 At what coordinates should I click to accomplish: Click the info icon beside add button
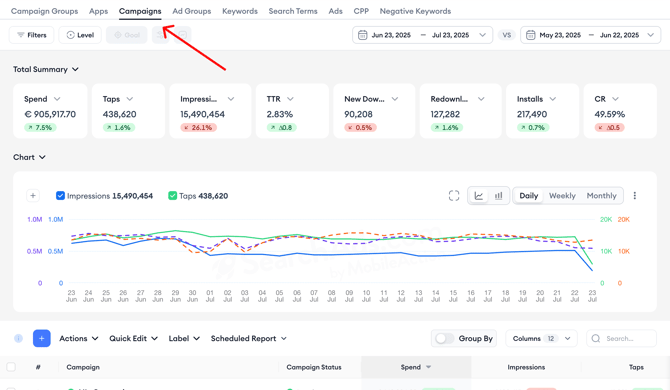pos(18,338)
